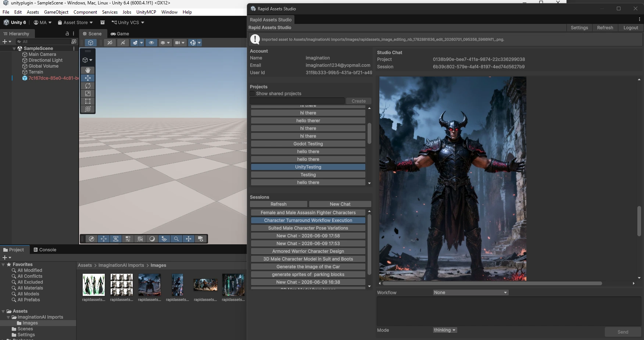Open Armored Warrior Character Design session
This screenshot has width=644, height=340.
308,251
